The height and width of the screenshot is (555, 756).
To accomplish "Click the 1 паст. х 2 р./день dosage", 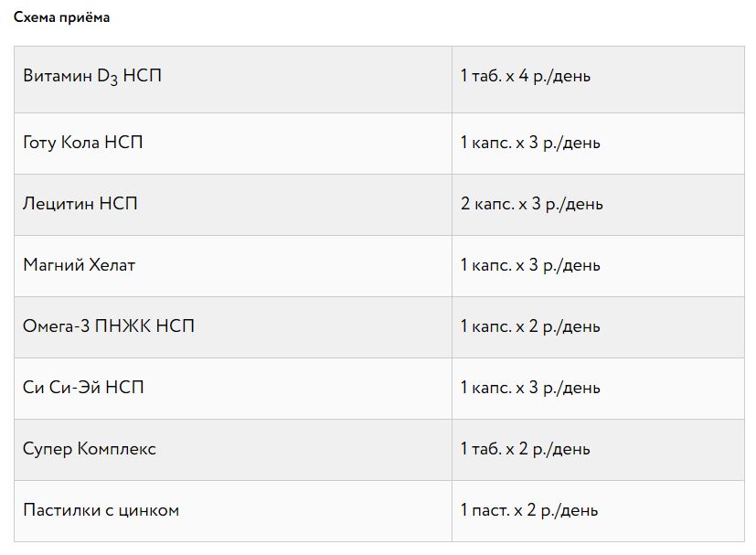I will [x=529, y=509].
